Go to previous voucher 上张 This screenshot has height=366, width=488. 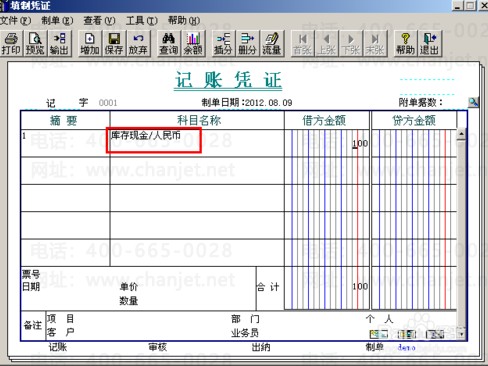[x=327, y=43]
